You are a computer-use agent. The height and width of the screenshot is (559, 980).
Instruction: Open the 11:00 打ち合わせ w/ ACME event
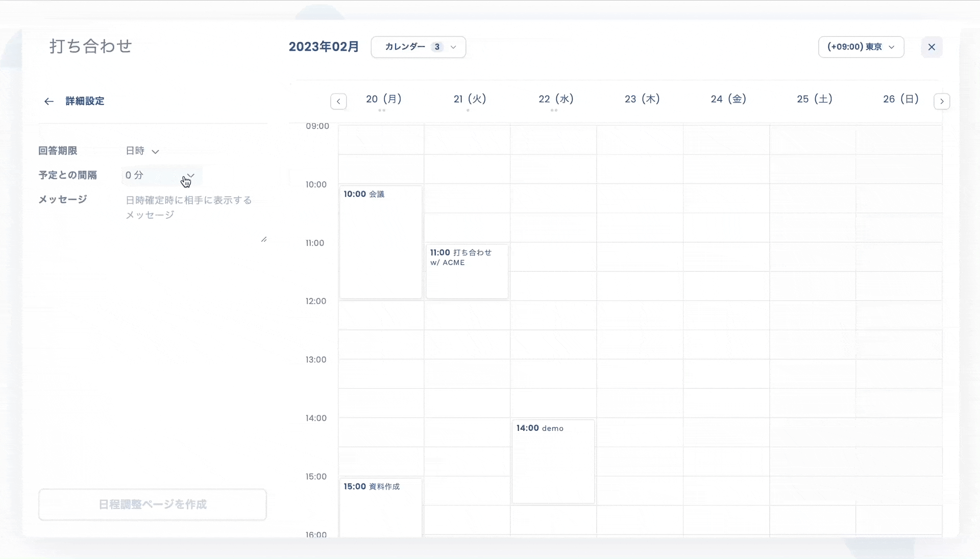click(x=467, y=271)
